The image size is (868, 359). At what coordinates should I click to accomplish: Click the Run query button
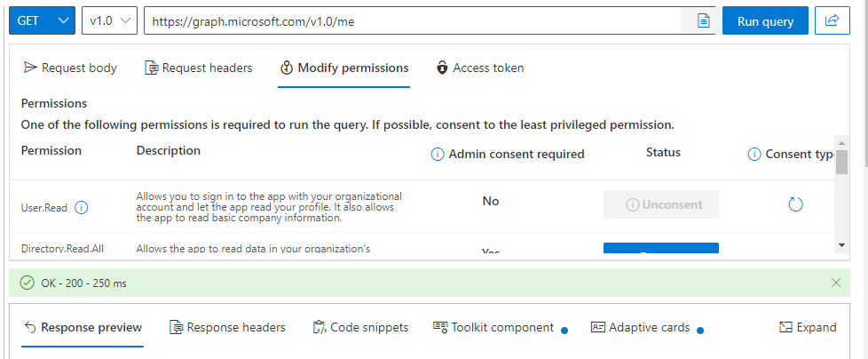pyautogui.click(x=765, y=20)
